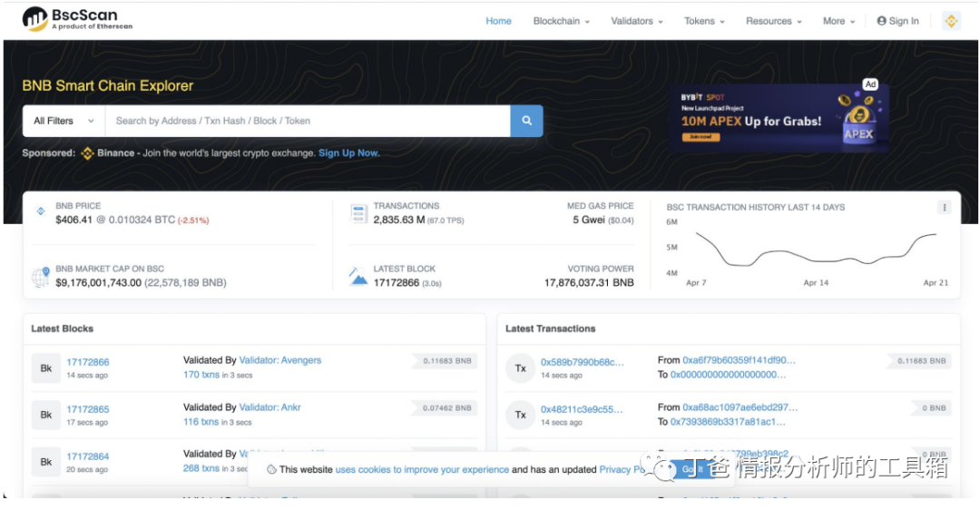This screenshot has width=980, height=510.
Task: Click the Binance Sign Up Now link
Action: point(348,153)
